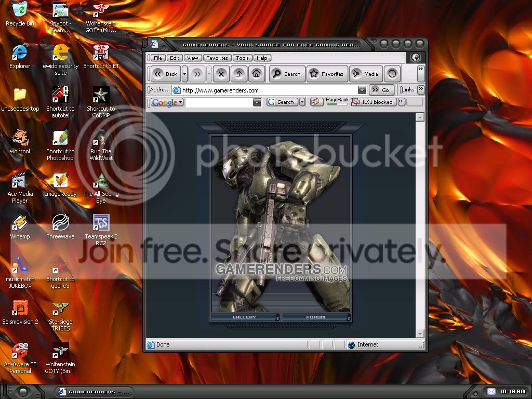
Task: Open the Favorites menu
Action: 217,58
